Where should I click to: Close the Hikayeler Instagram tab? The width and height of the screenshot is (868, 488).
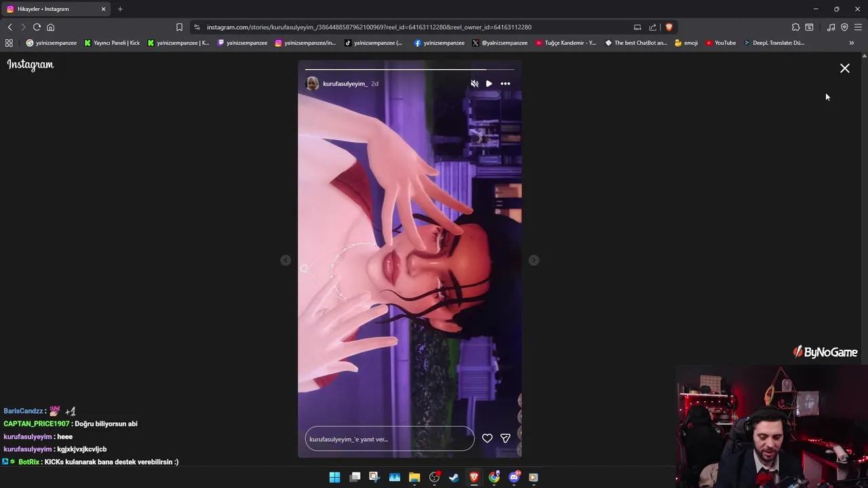tap(103, 9)
